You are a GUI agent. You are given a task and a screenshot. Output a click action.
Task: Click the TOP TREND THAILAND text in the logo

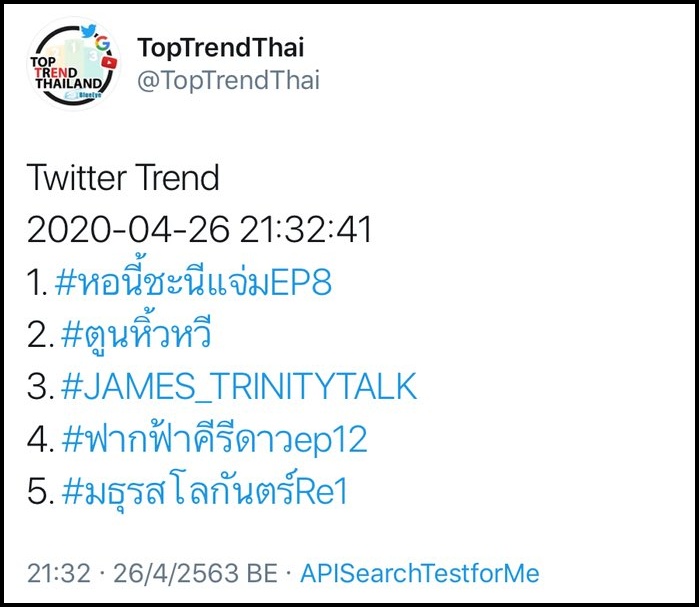point(67,73)
